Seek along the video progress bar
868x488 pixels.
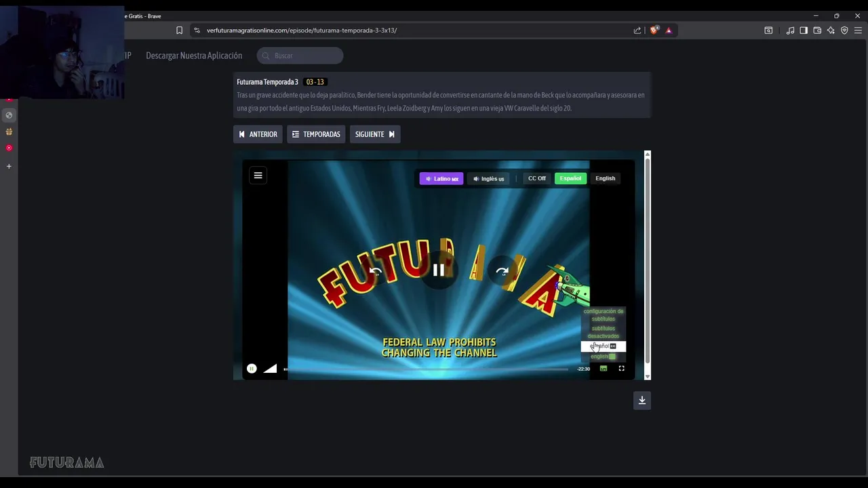(426, 369)
